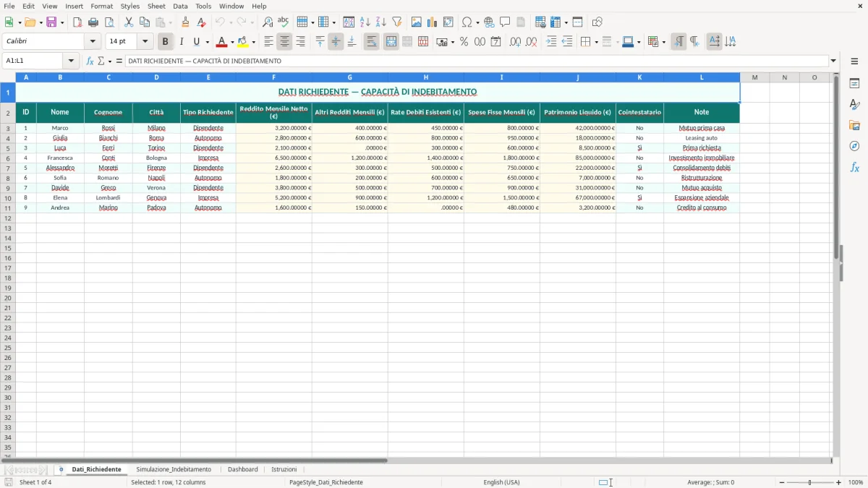
Task: Click zoom in plus button
Action: pyautogui.click(x=838, y=482)
